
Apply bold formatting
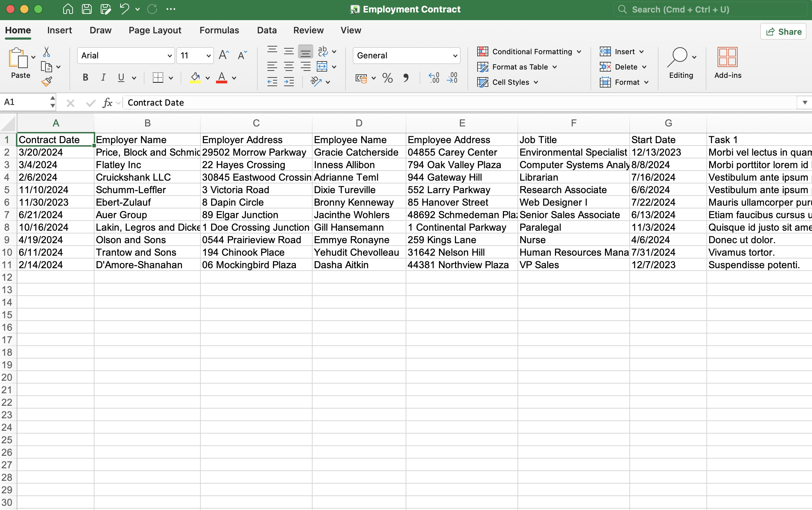click(85, 77)
